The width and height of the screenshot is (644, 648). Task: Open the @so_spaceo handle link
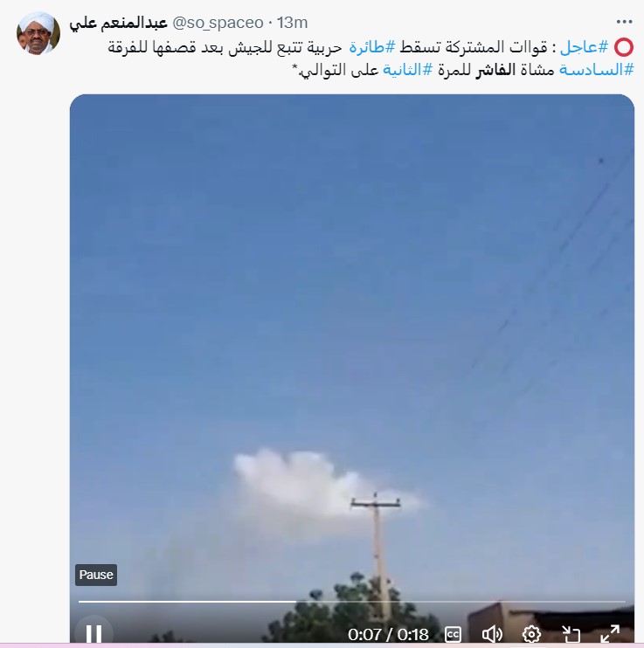point(218,23)
